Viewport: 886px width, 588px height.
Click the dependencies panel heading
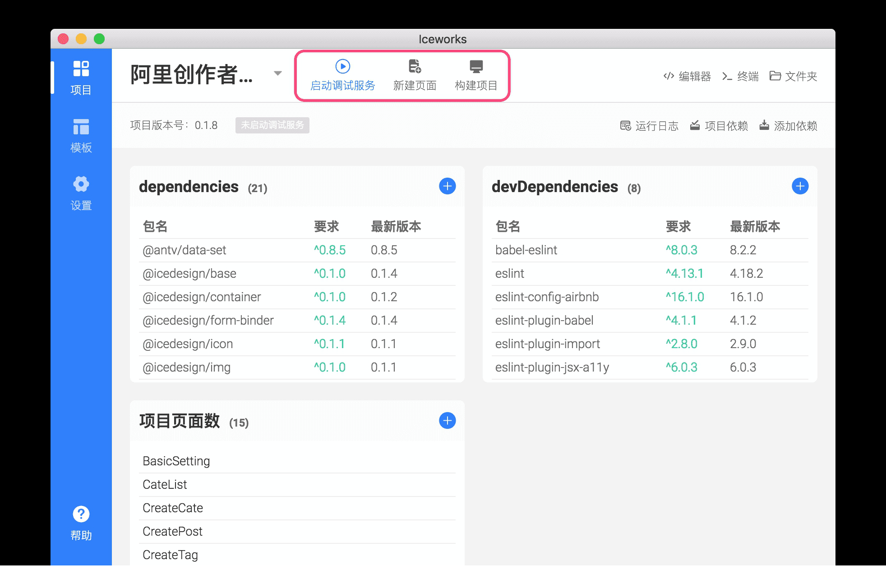coord(189,187)
